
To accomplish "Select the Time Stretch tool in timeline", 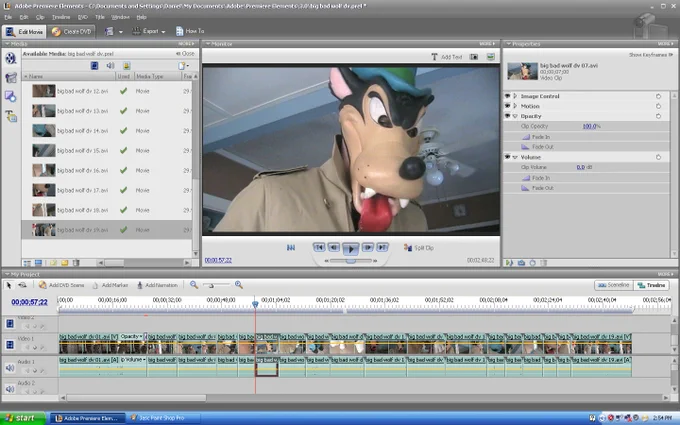I will click(x=22, y=285).
